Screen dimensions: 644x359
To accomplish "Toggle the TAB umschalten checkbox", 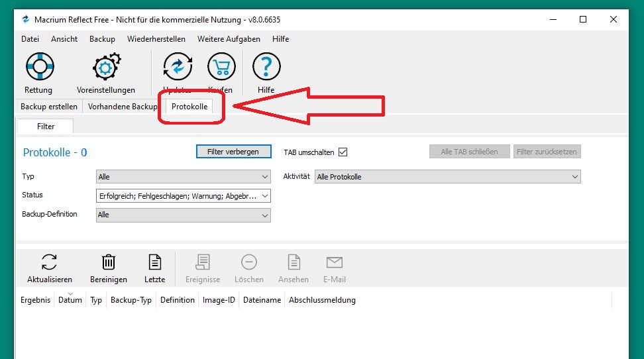I will (x=343, y=152).
